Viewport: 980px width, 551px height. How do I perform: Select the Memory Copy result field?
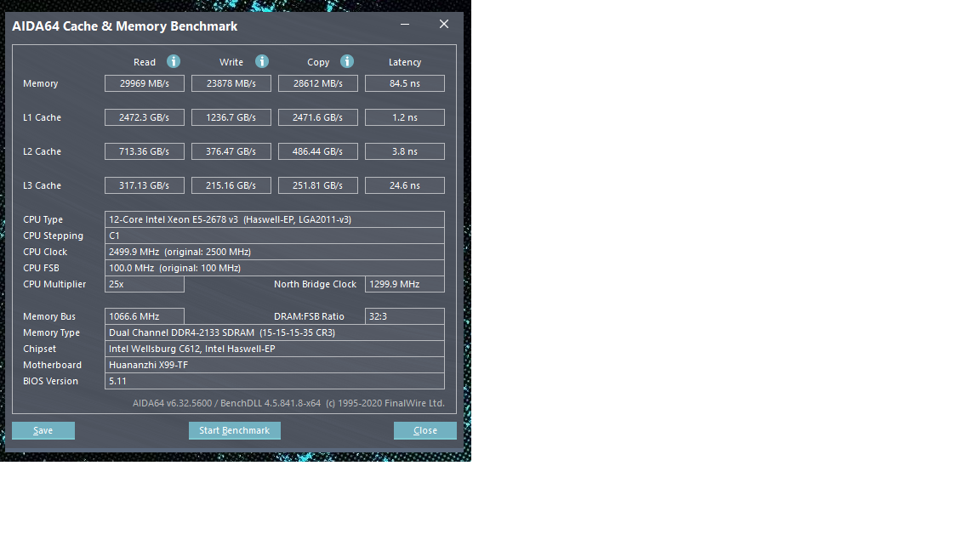point(318,83)
